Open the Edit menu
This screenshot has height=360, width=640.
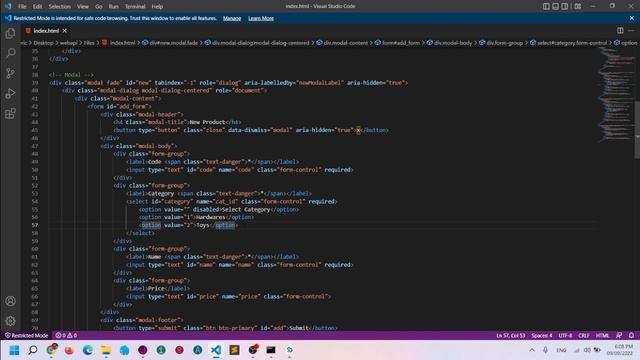click(x=38, y=7)
